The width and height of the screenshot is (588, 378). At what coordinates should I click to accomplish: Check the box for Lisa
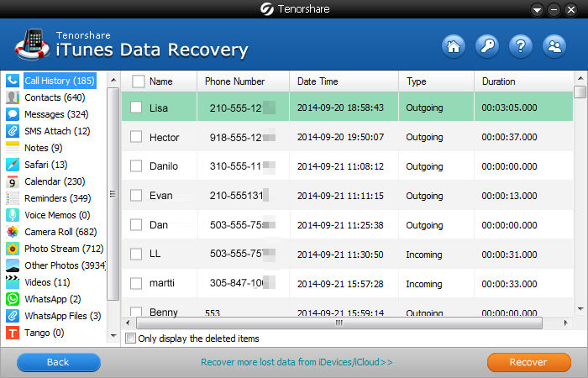(136, 108)
